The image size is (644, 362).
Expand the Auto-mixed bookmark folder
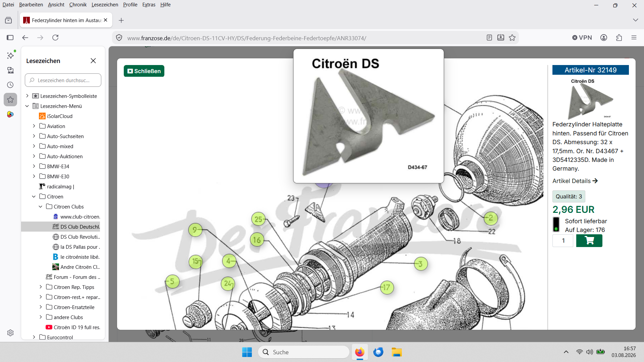(x=34, y=146)
